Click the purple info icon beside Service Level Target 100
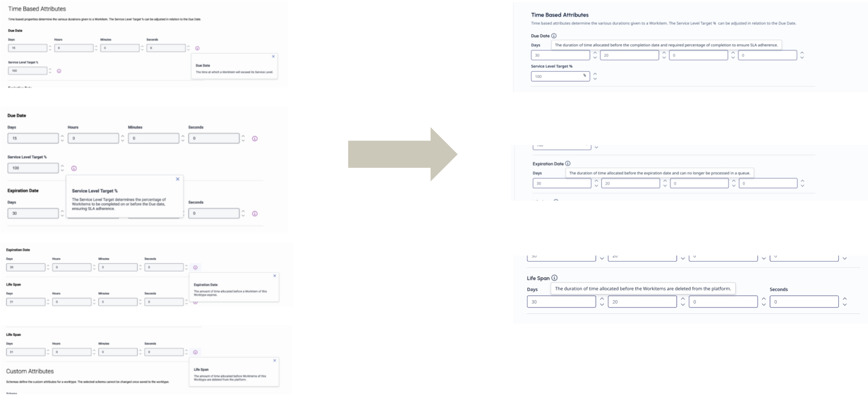The image size is (868, 400). pyautogui.click(x=74, y=168)
